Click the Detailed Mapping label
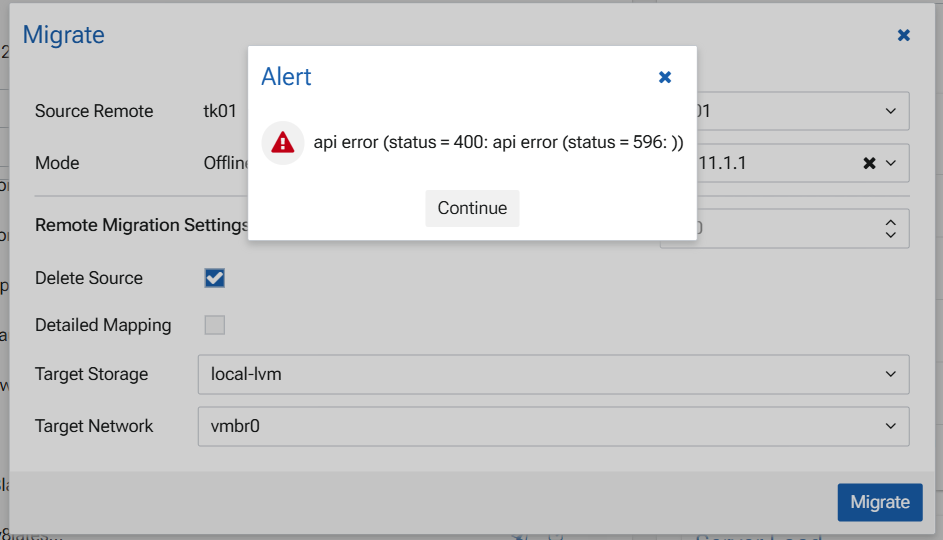 103,325
